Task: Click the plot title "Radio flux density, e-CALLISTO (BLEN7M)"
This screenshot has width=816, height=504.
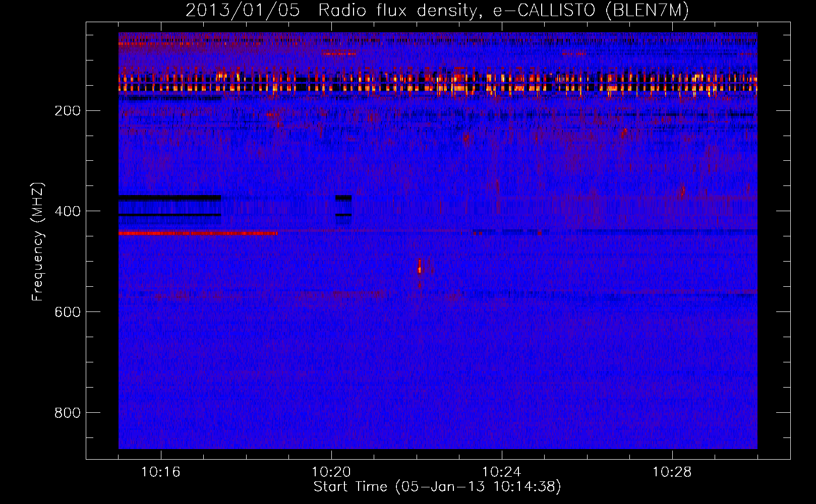Action: point(503,11)
